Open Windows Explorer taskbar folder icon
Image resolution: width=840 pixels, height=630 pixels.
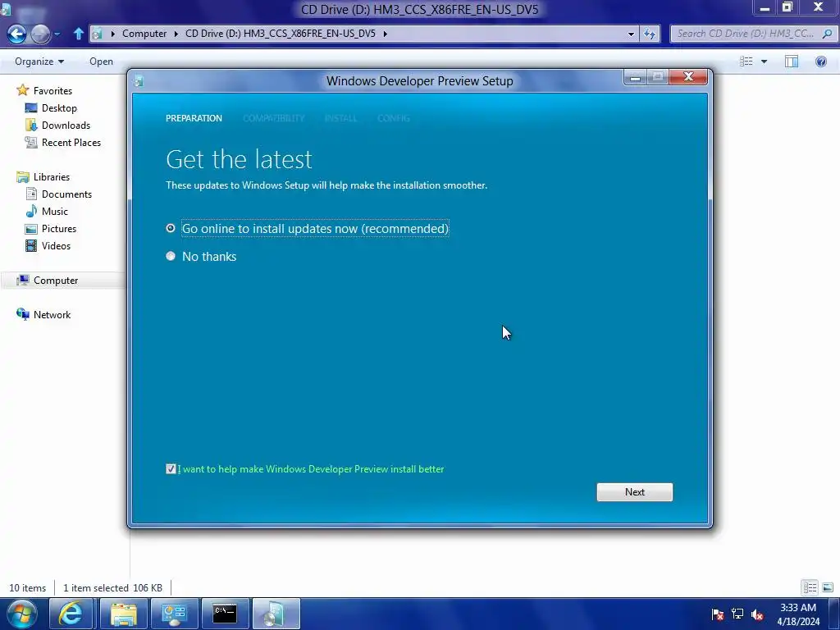pos(124,614)
